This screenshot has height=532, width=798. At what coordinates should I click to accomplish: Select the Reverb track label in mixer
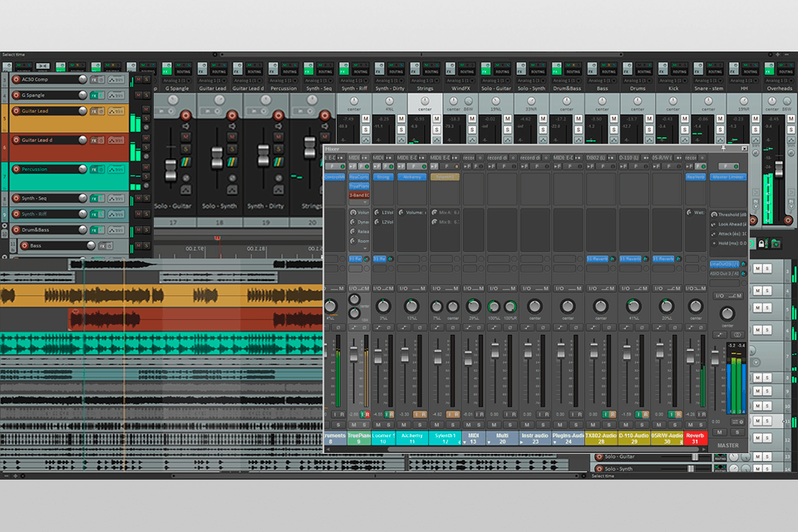tap(695, 437)
